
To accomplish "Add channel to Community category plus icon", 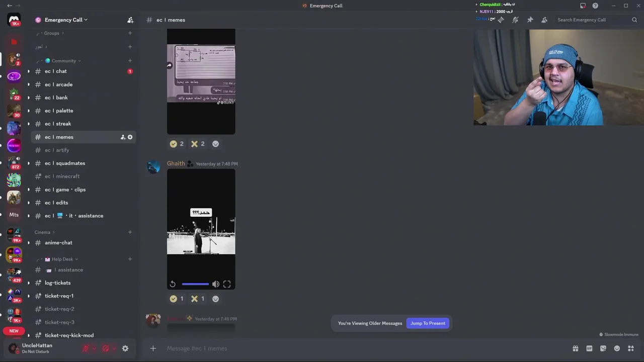I will [130, 60].
